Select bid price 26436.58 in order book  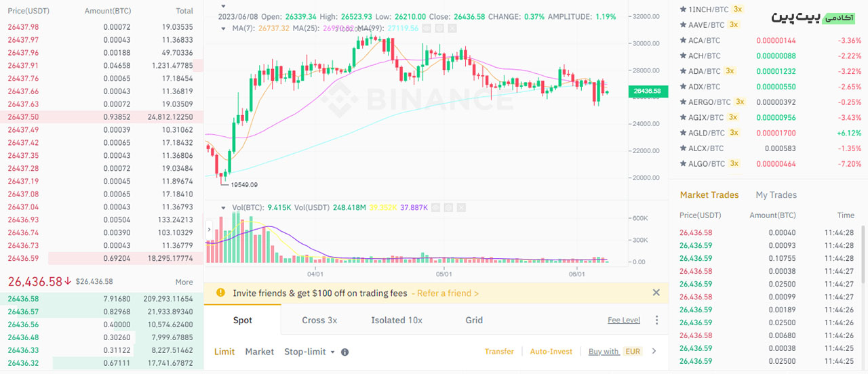[23, 299]
